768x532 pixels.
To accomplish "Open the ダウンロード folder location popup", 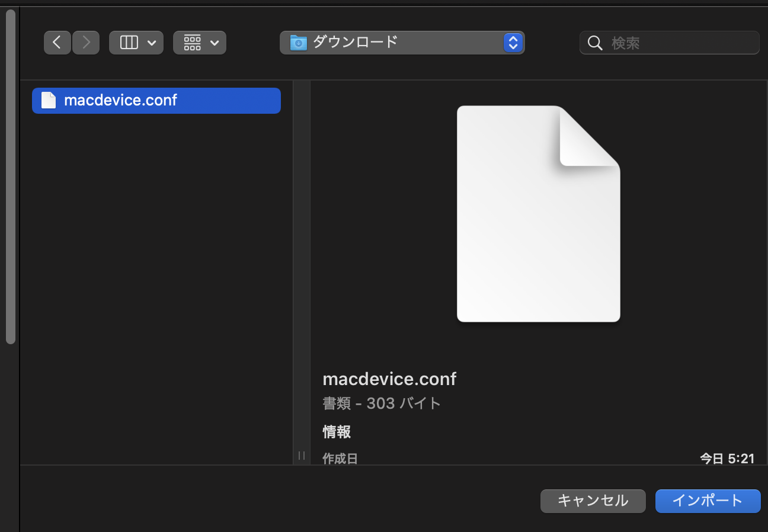I will tap(402, 43).
